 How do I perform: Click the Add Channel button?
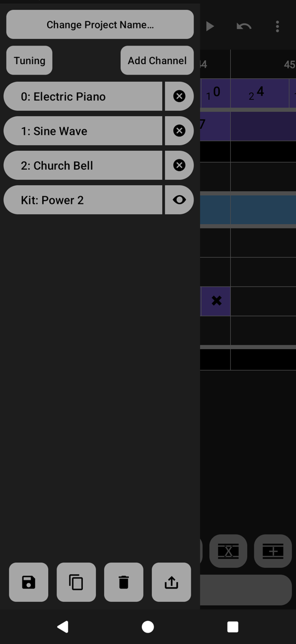[x=157, y=60]
